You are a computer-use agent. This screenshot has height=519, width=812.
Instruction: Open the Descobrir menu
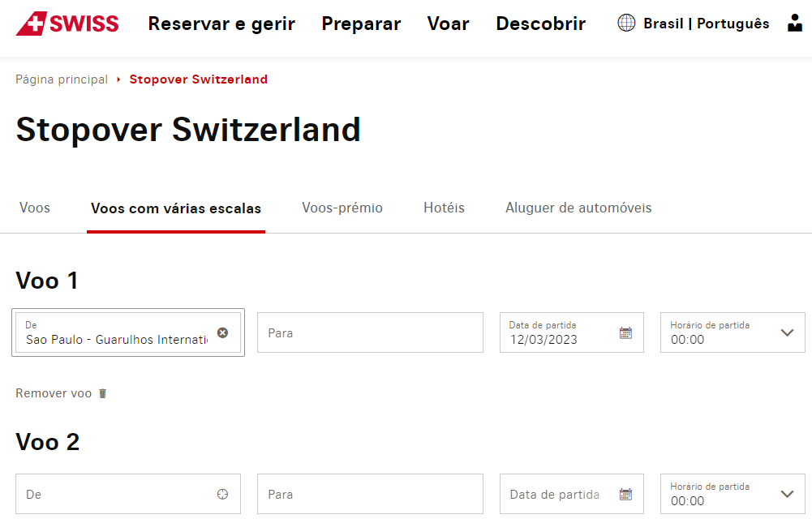click(540, 24)
